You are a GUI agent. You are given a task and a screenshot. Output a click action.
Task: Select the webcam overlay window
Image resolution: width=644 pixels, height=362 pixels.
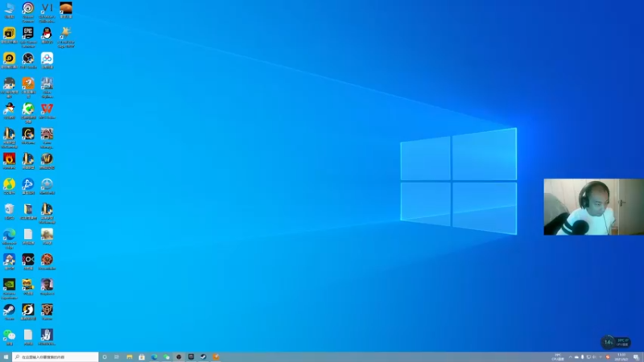pyautogui.click(x=594, y=207)
